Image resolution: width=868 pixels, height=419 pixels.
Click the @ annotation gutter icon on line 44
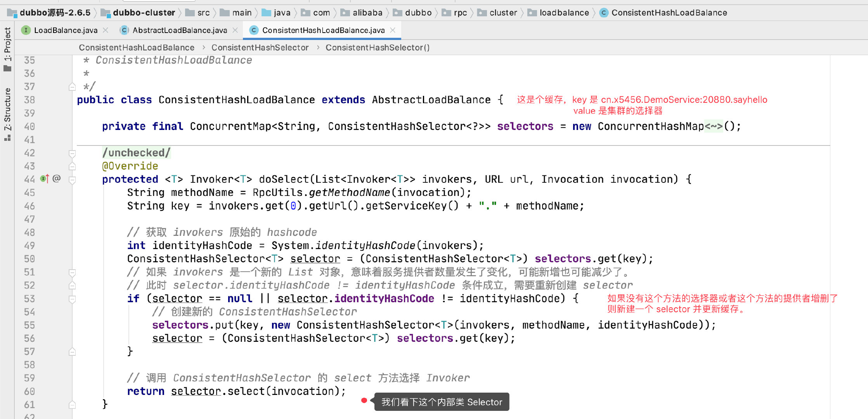[57, 178]
